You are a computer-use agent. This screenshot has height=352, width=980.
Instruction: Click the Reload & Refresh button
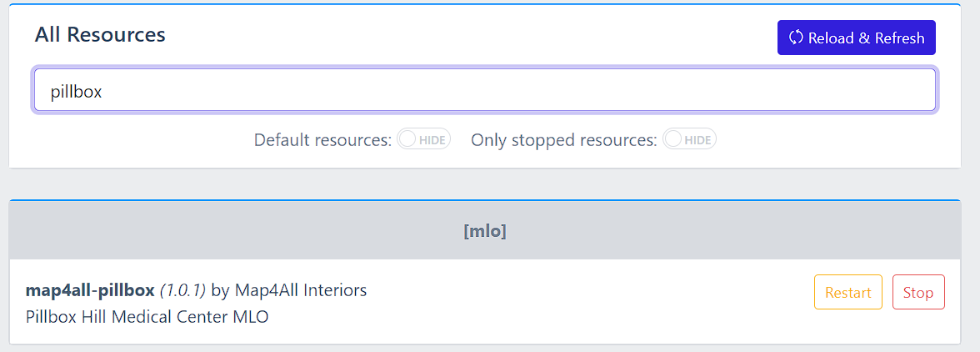point(857,38)
